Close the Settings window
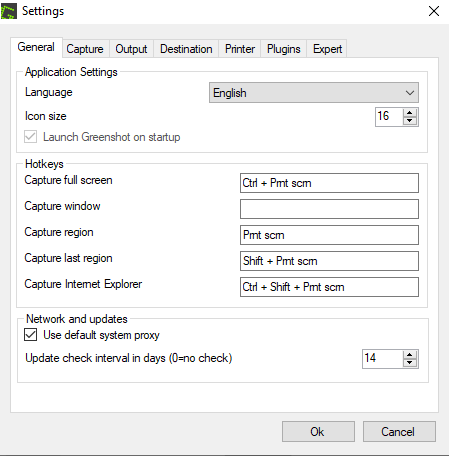449x456 pixels. (434, 11)
